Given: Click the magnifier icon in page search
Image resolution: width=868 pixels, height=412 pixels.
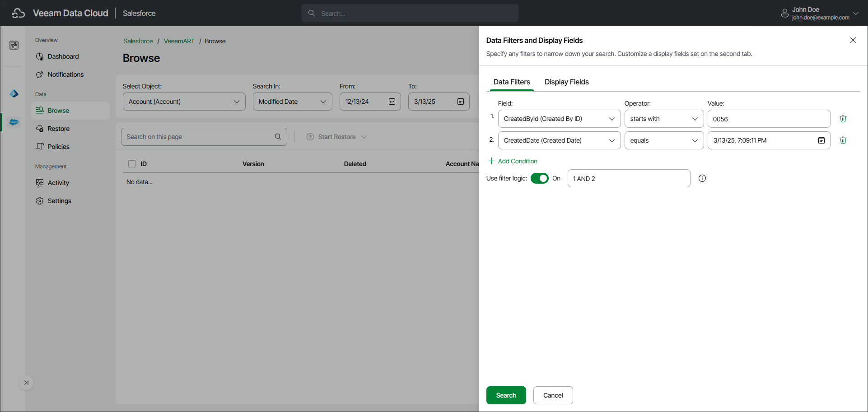Looking at the screenshot, I should coord(278,137).
